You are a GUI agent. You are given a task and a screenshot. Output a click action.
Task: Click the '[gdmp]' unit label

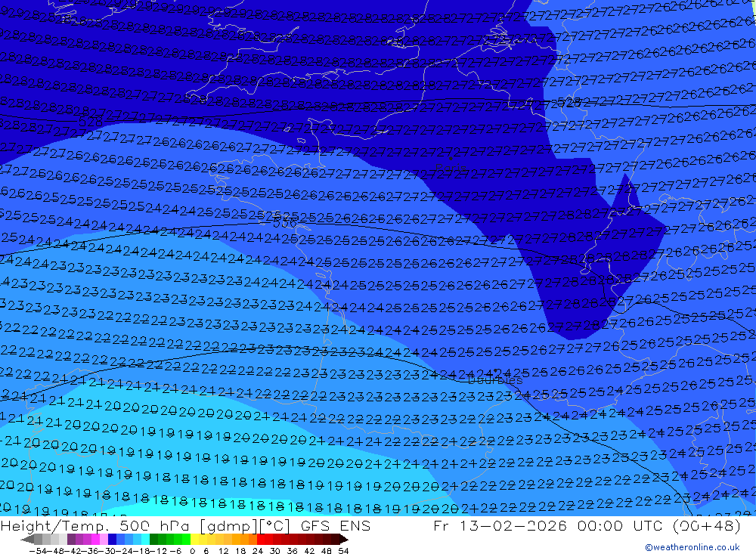pos(229,526)
